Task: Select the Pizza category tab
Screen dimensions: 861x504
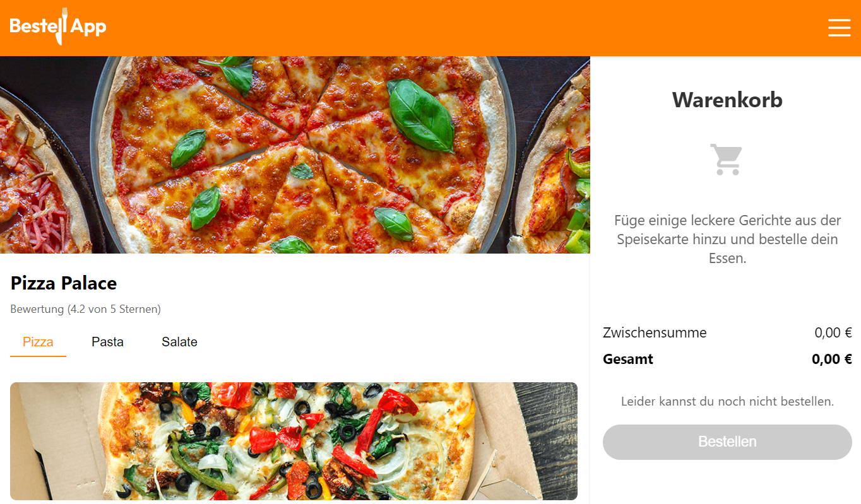Action: coord(38,342)
